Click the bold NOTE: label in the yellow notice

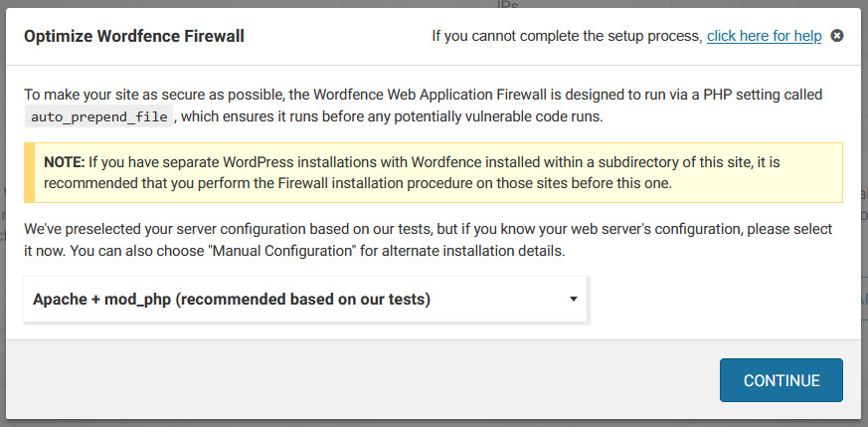coord(64,163)
